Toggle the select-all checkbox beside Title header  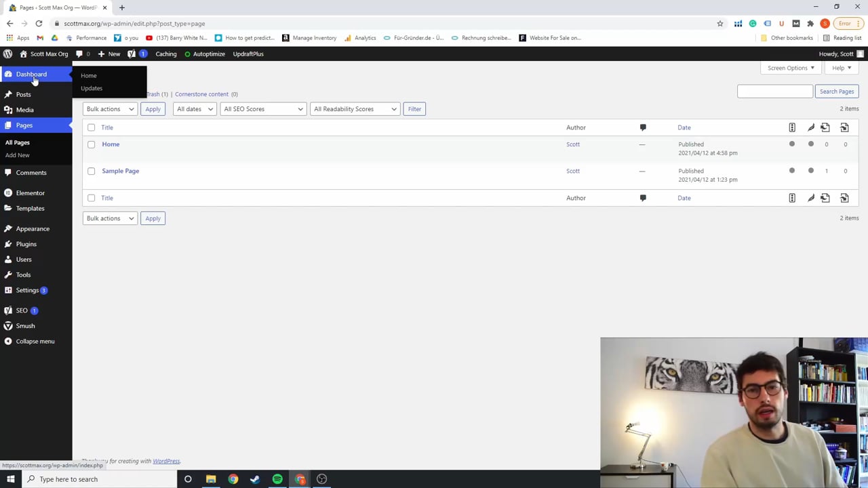click(x=92, y=127)
